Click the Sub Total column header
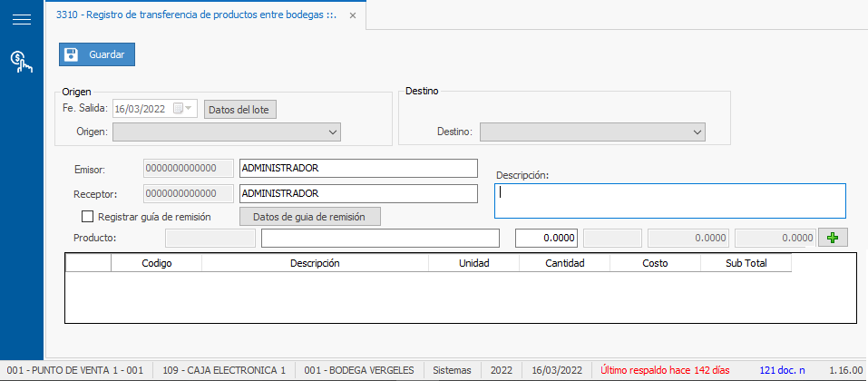Image resolution: width=868 pixels, height=381 pixels. pos(746,263)
